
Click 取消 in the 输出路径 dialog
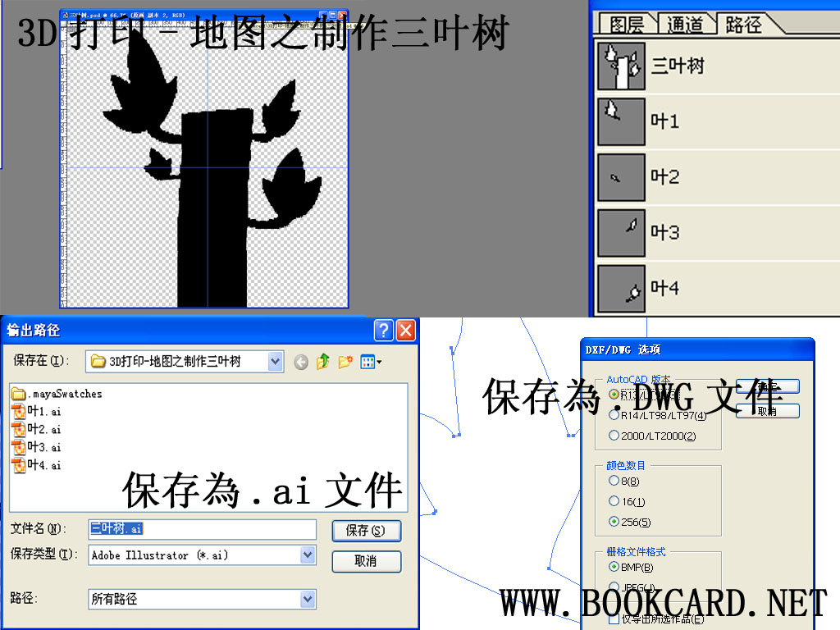366,562
